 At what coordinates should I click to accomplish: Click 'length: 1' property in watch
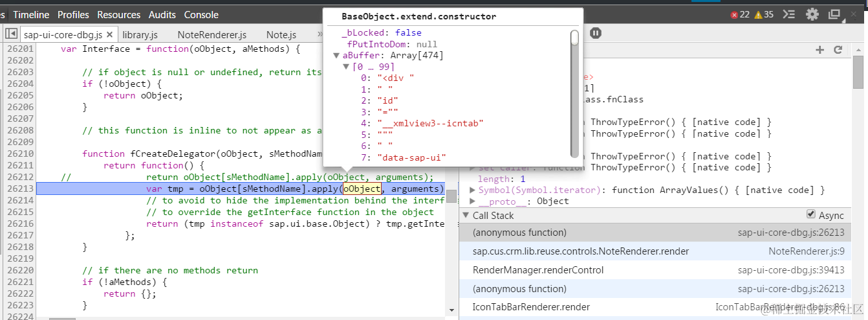point(501,179)
